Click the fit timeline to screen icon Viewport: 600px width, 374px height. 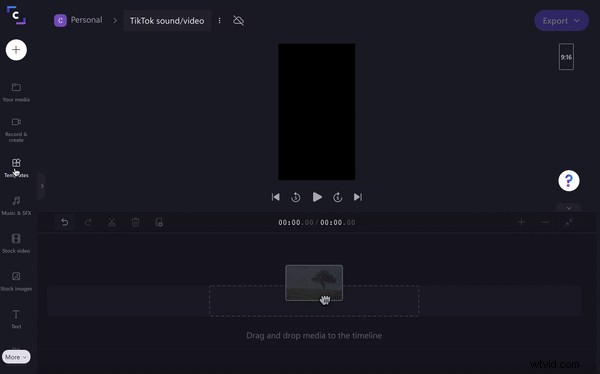[569, 222]
